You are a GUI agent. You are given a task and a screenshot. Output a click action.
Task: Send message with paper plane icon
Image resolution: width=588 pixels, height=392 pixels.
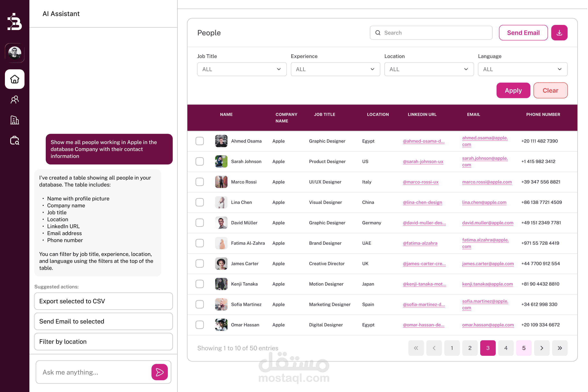tap(159, 372)
